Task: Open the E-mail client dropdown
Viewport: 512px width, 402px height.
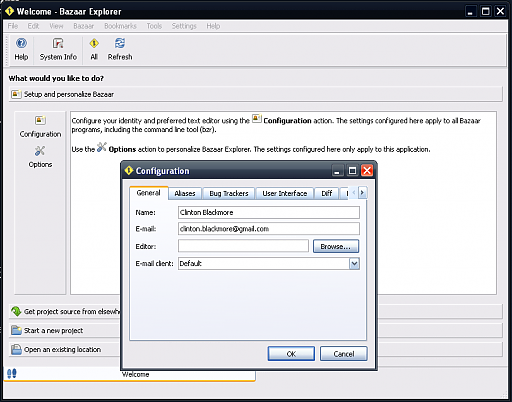Action: click(354, 264)
